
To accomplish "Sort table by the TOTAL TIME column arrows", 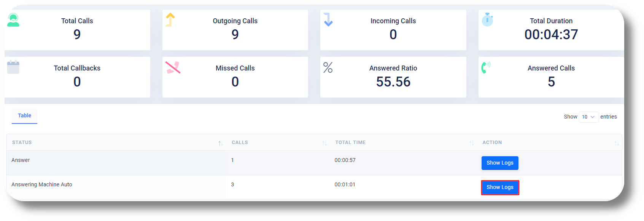I will tap(472, 143).
